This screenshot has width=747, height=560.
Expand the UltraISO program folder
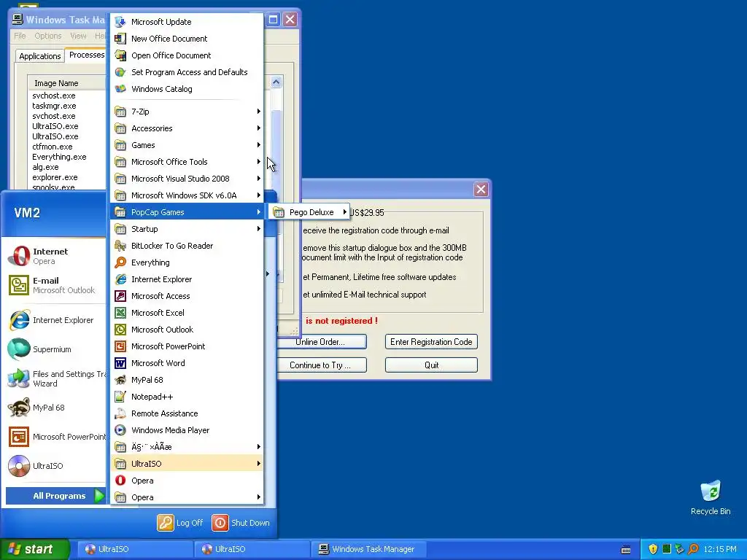187,464
